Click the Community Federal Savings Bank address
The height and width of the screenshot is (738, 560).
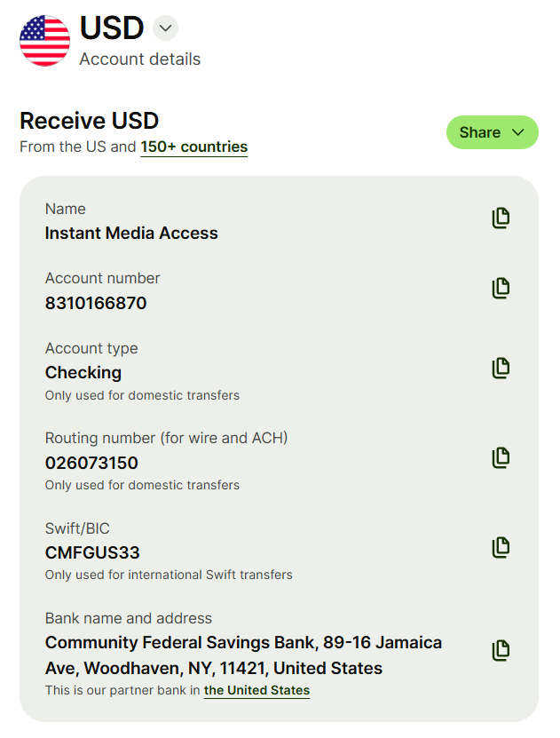[243, 655]
